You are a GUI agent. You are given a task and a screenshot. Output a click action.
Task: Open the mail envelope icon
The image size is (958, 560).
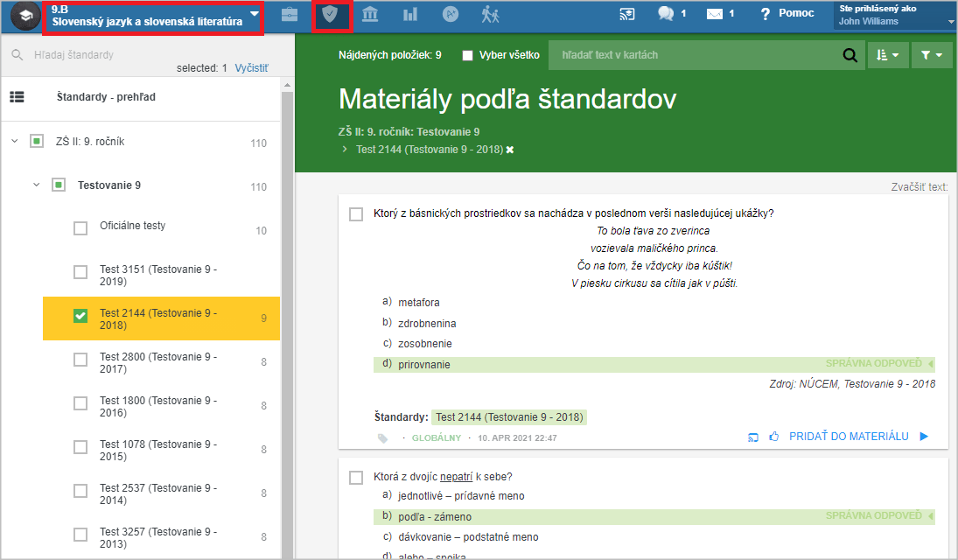click(x=714, y=14)
